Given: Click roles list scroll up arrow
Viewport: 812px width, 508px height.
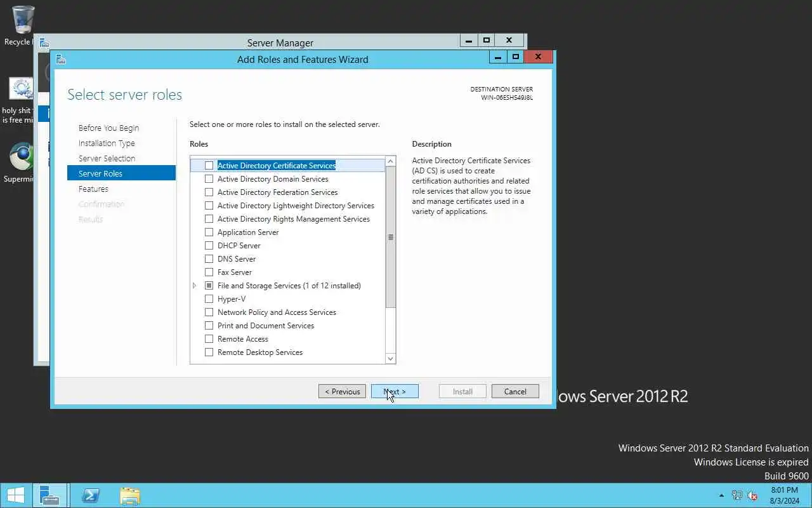Looking at the screenshot, I should pyautogui.click(x=390, y=161).
